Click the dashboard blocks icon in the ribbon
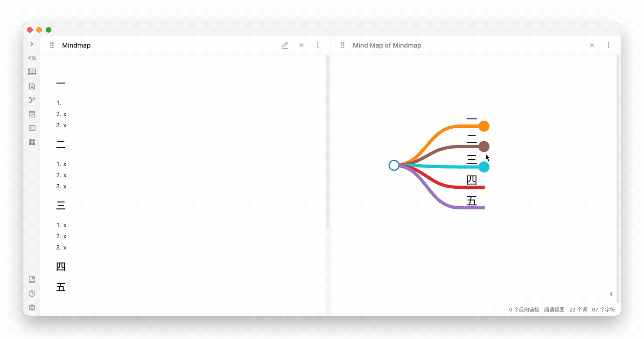Viewport: 644px width, 339px height. click(32, 142)
